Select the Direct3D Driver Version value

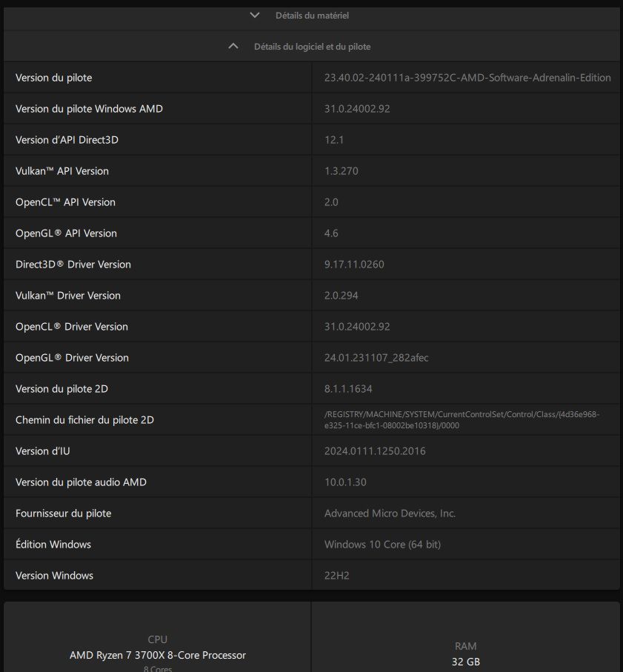[354, 265]
